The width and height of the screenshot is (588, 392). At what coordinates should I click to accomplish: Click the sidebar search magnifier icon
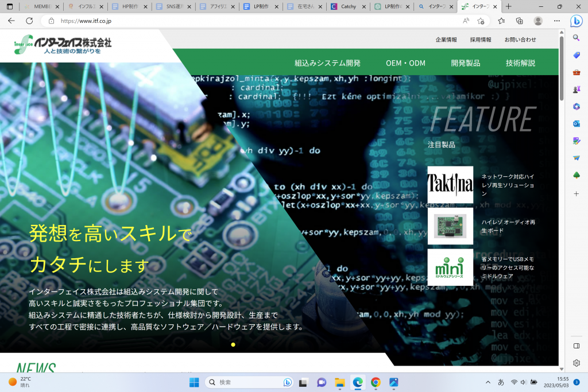577,38
